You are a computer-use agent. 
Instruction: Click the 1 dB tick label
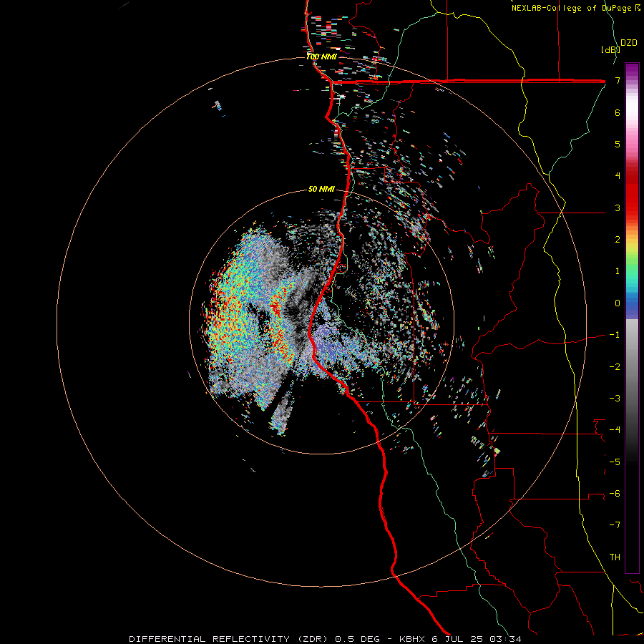[x=618, y=271]
